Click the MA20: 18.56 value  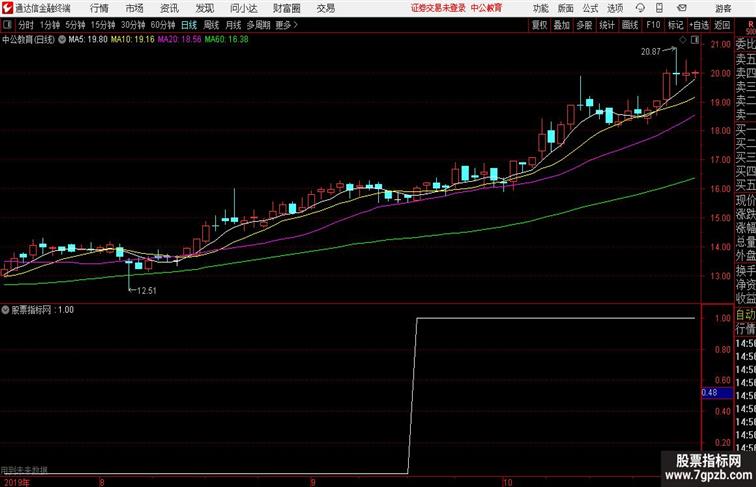179,39
